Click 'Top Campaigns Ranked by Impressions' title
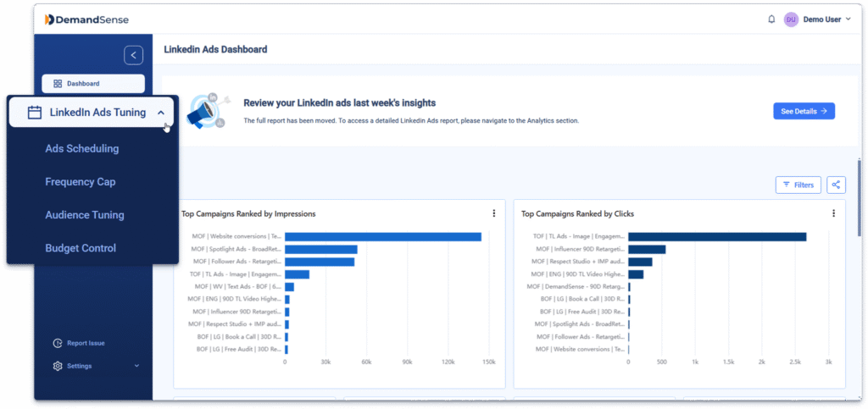Screen dimensions: 868x409 tap(248, 214)
